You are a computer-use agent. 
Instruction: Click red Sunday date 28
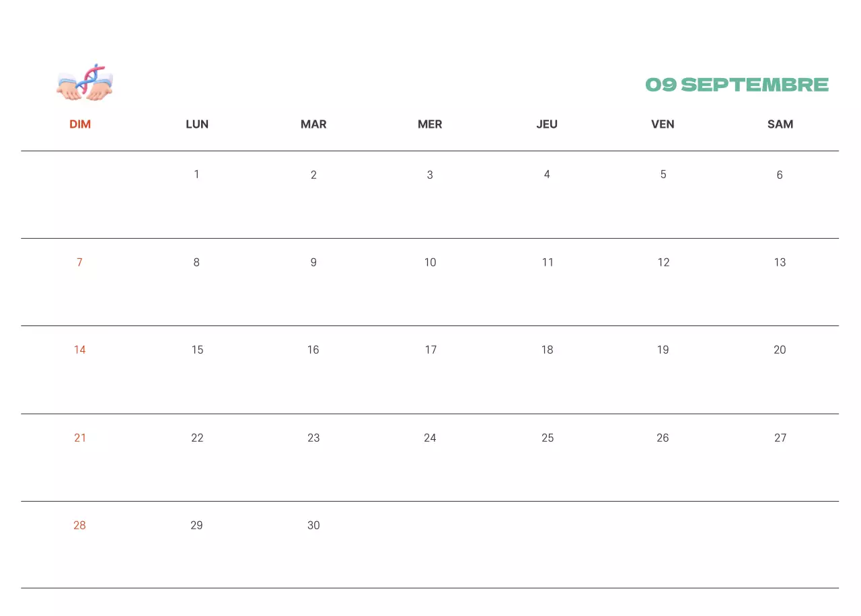coord(79,525)
